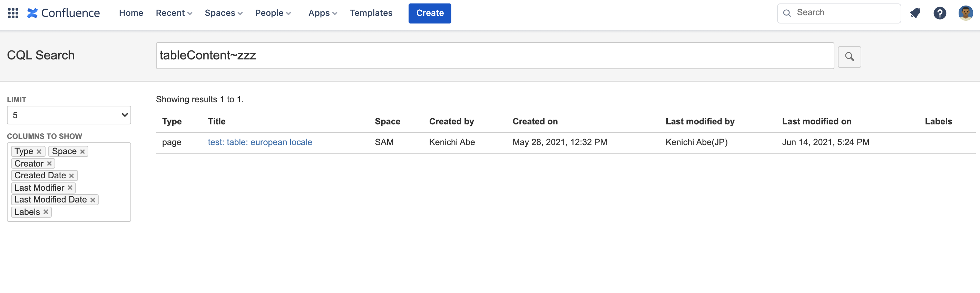Go to Home in navigation bar
Image resolution: width=980 pixels, height=293 pixels.
(131, 13)
